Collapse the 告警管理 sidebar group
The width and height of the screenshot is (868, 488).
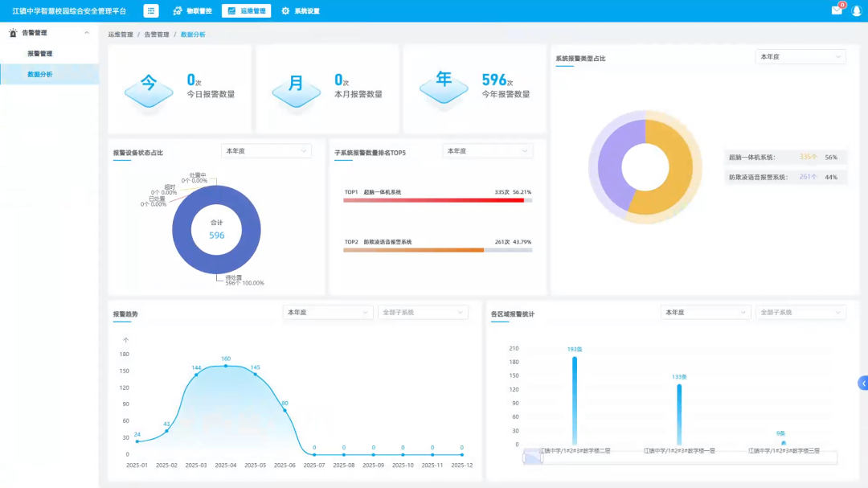[x=87, y=33]
